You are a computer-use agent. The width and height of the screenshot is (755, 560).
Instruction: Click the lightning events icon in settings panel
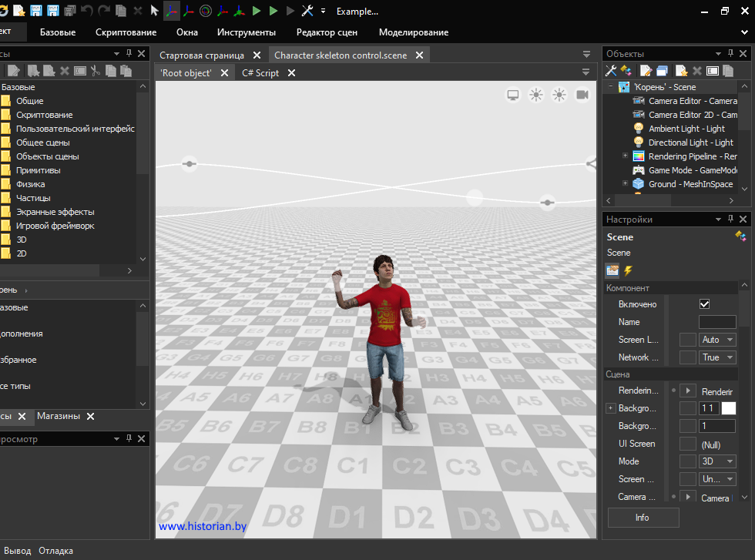[629, 270]
